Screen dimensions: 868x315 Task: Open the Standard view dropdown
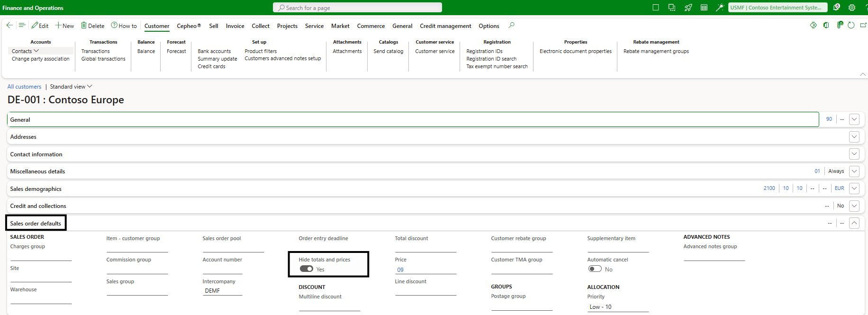(x=71, y=87)
